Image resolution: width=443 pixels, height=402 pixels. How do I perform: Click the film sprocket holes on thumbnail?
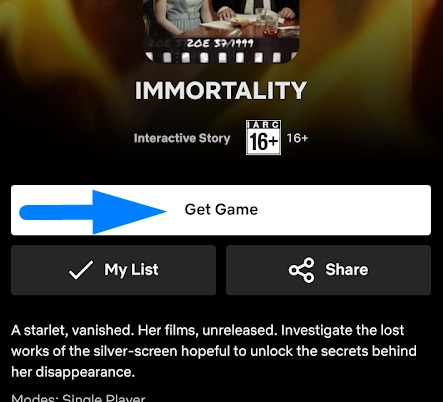[x=221, y=57]
